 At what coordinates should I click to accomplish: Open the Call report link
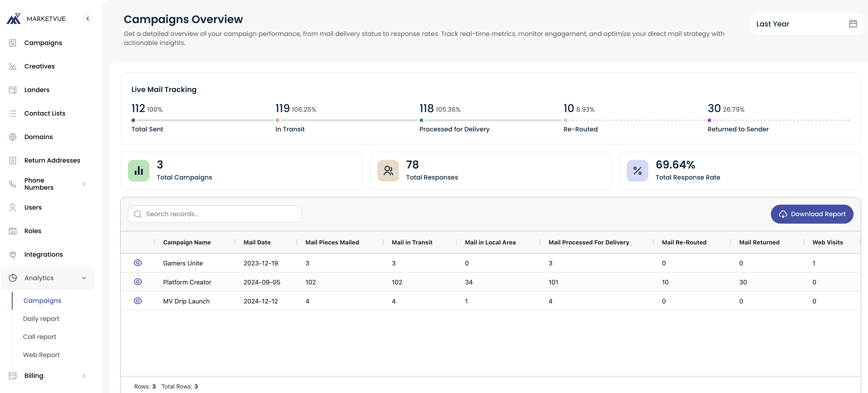40,336
